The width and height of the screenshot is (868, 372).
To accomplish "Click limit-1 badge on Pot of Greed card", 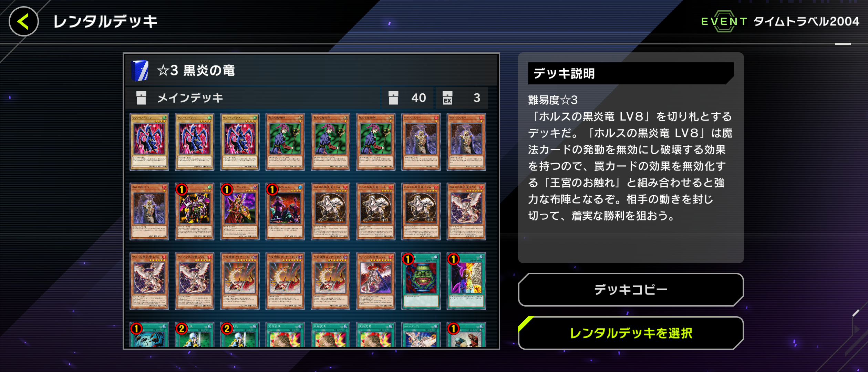I will click(408, 259).
